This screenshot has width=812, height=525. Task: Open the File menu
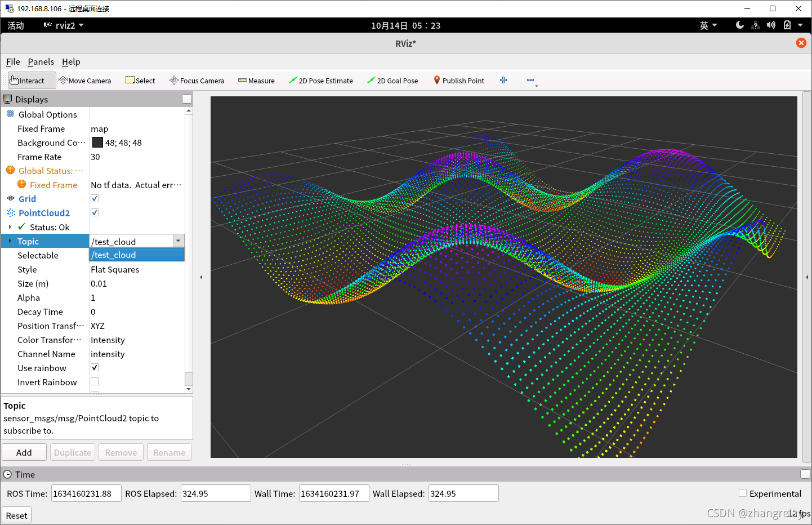point(13,61)
